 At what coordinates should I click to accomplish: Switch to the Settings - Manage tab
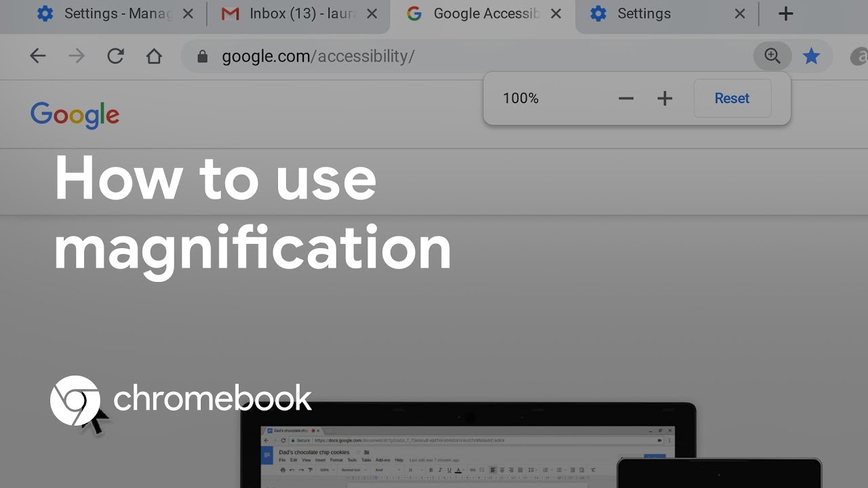coord(115,14)
